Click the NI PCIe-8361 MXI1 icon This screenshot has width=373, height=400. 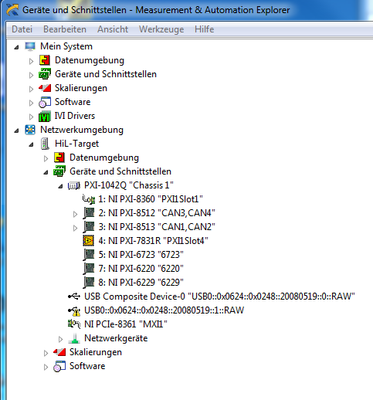tap(74, 324)
